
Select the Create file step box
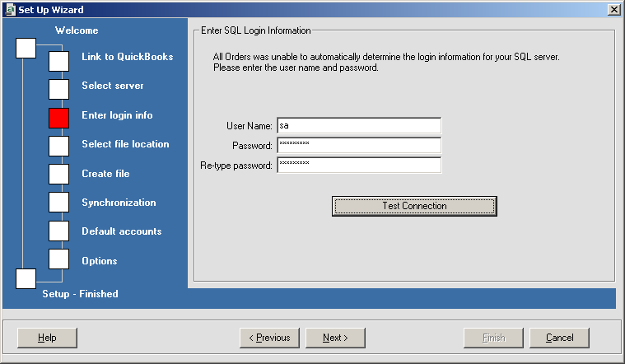(59, 175)
